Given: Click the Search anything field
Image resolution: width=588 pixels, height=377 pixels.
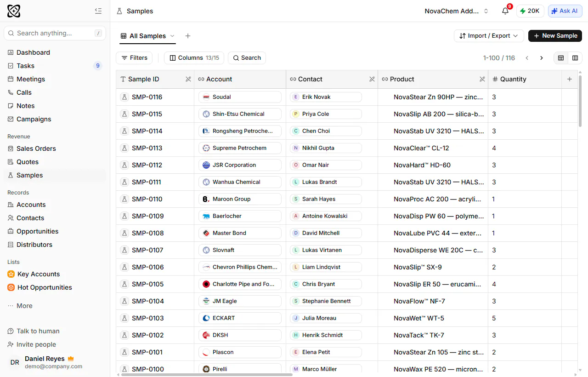Looking at the screenshot, I should 55,33.
